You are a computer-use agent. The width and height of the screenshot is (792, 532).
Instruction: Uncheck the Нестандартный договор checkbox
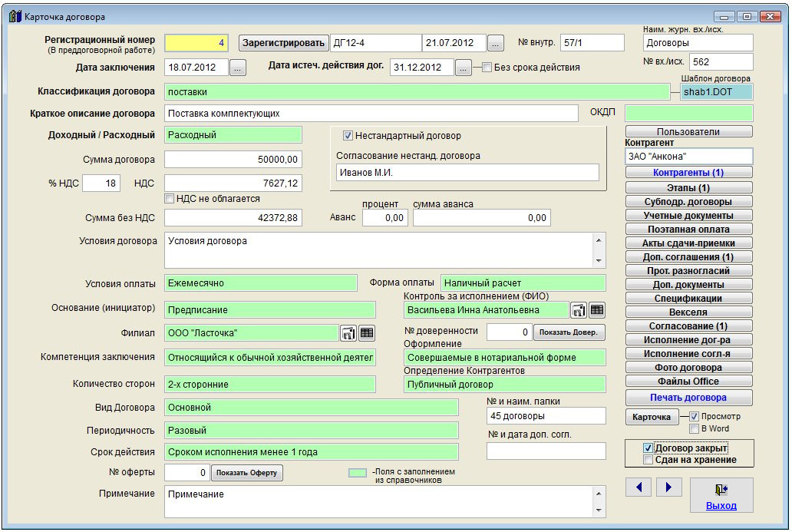click(348, 136)
